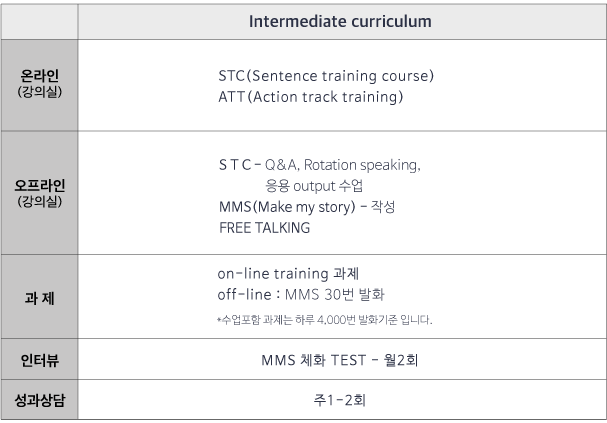Click the word Intermediate in the header
Screen dimensions: 607x423
[x=298, y=22]
